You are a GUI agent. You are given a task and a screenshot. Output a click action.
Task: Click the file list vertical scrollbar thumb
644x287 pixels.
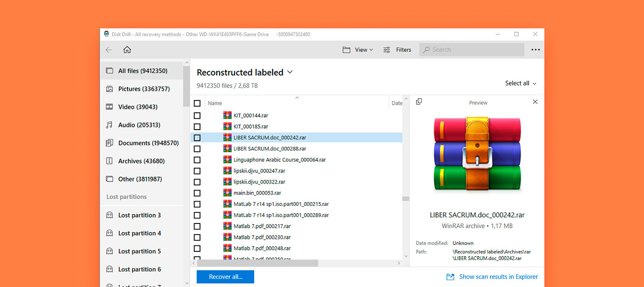tap(406, 199)
